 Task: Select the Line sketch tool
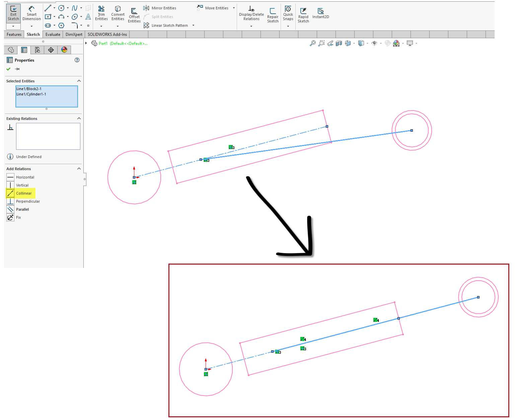point(48,8)
